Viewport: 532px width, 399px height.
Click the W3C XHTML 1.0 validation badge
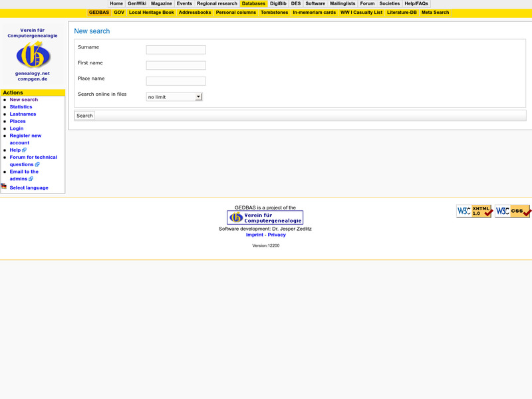[x=474, y=211]
